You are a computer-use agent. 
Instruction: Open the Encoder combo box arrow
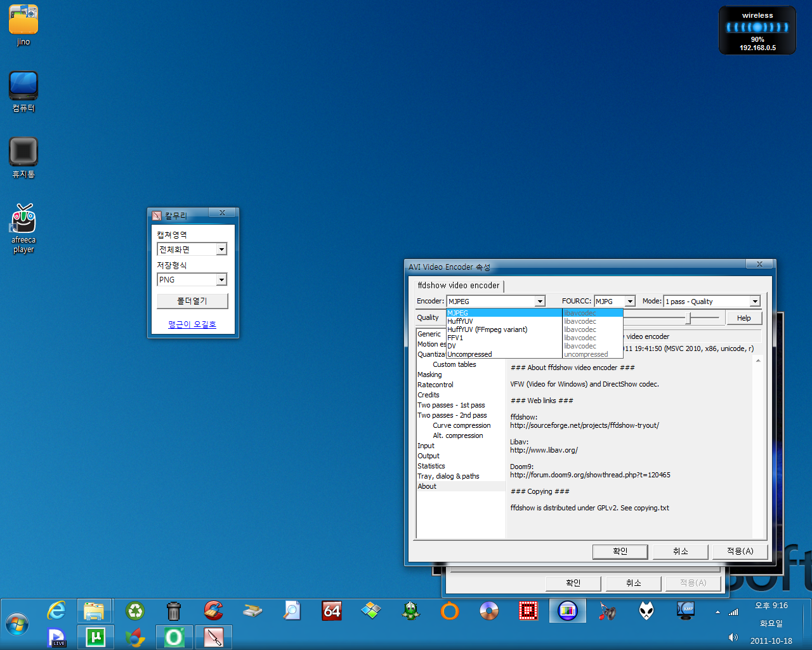[x=540, y=302]
